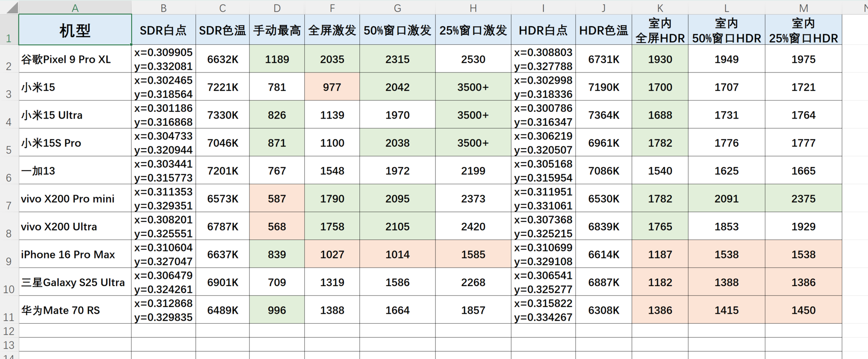Viewport: 868px width, 359px height.
Task: Click the cell with value '1975'
Action: pyautogui.click(x=803, y=59)
